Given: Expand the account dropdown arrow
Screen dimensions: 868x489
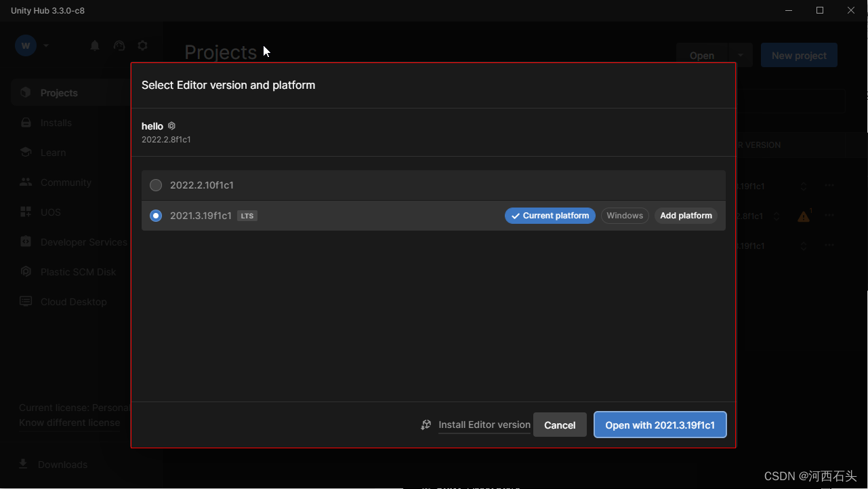Looking at the screenshot, I should [x=45, y=45].
